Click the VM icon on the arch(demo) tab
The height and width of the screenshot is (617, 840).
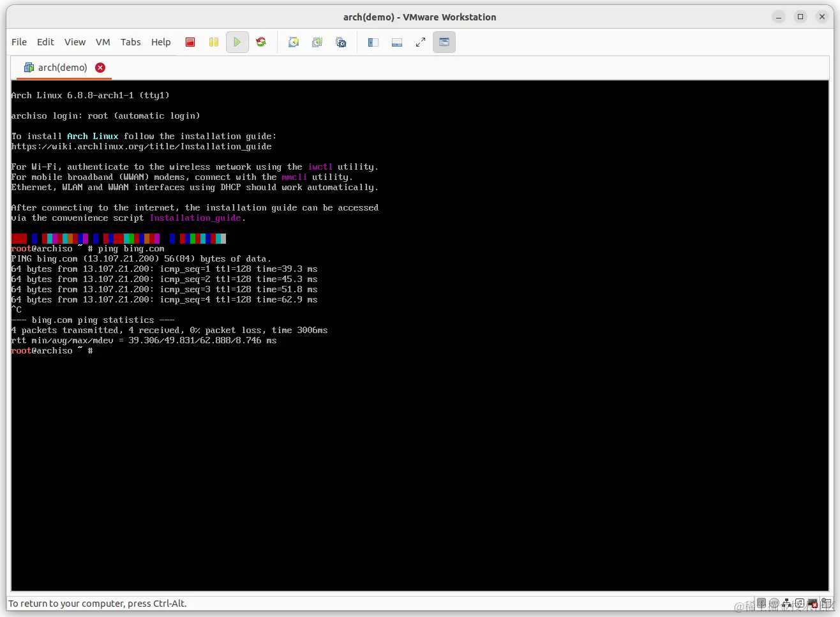point(29,68)
